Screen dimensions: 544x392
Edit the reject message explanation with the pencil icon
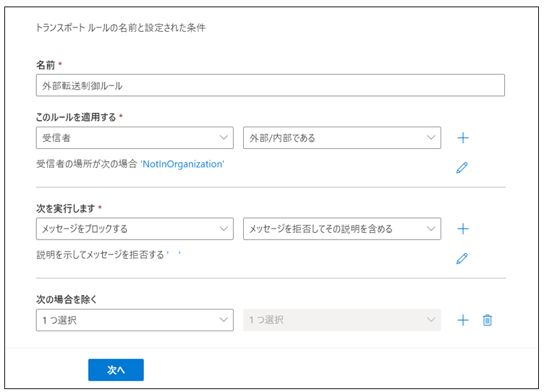[x=462, y=258]
